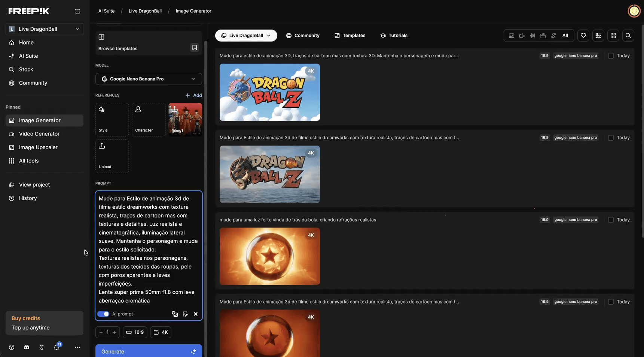Decrease image count with minus

(101, 332)
